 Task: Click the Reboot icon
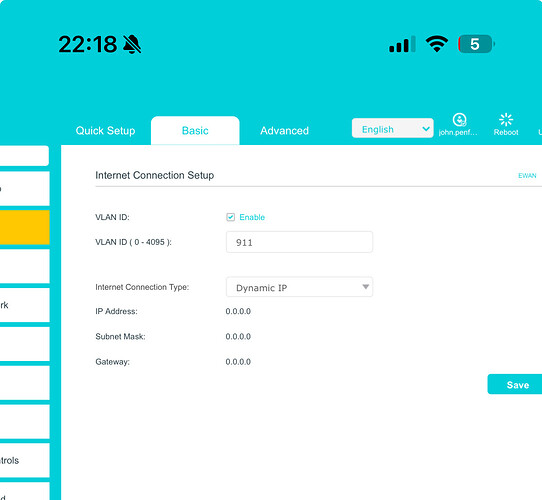pos(506,120)
